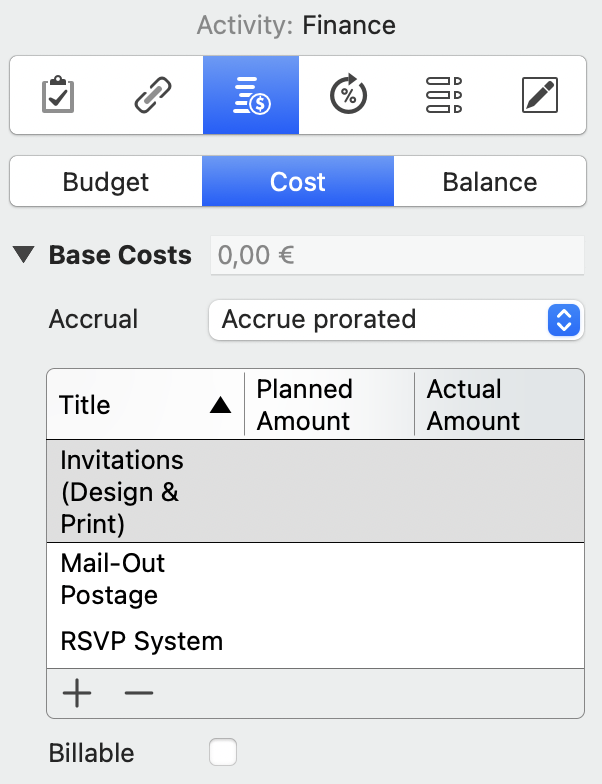
Task: Switch to the Balance tab
Action: coord(489,182)
